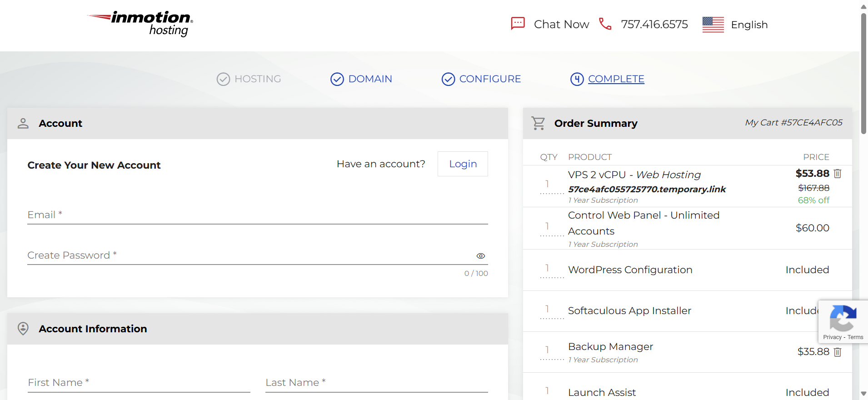Click the Launch Assist item
This screenshot has width=868, height=400.
(602, 393)
